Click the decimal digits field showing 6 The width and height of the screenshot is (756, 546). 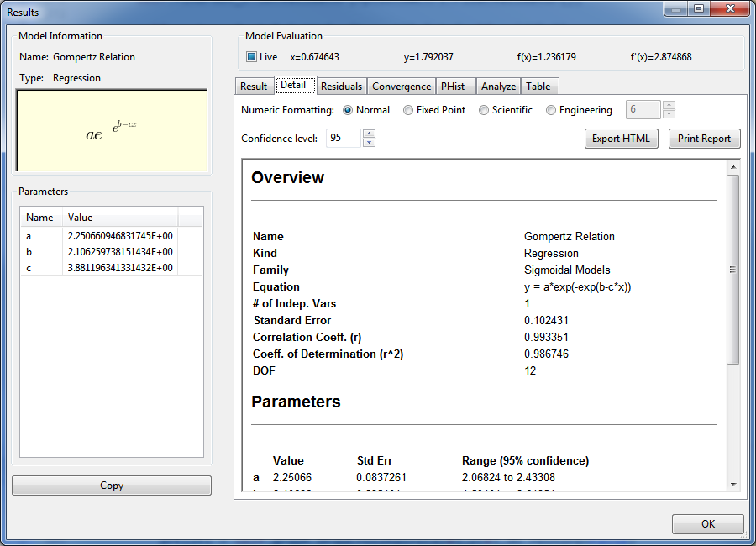point(643,109)
